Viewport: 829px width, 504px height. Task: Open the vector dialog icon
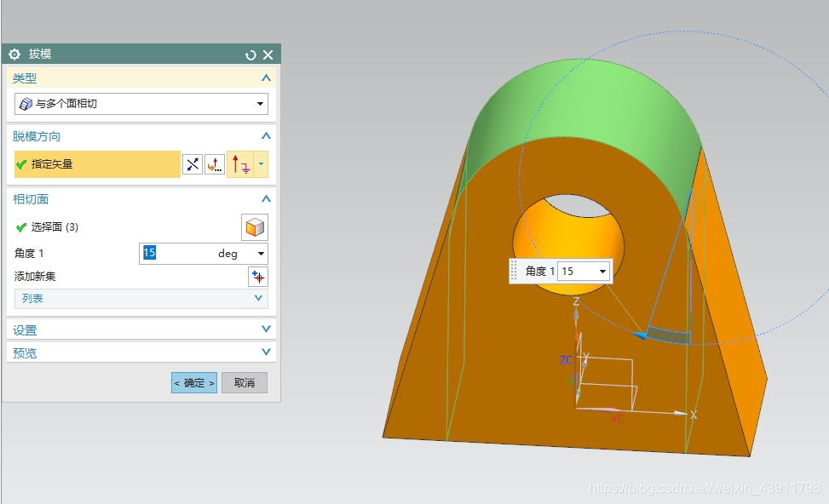coord(215,164)
